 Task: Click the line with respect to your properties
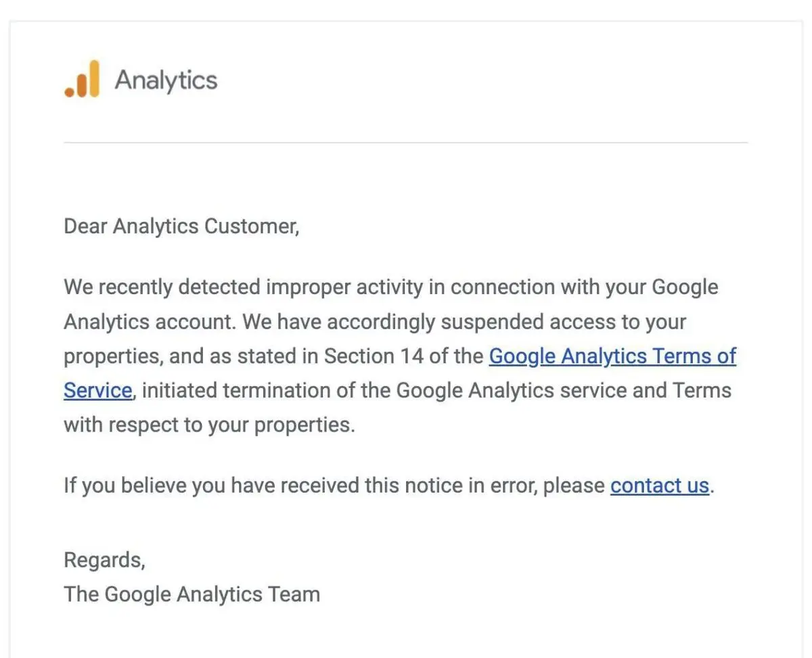209,425
